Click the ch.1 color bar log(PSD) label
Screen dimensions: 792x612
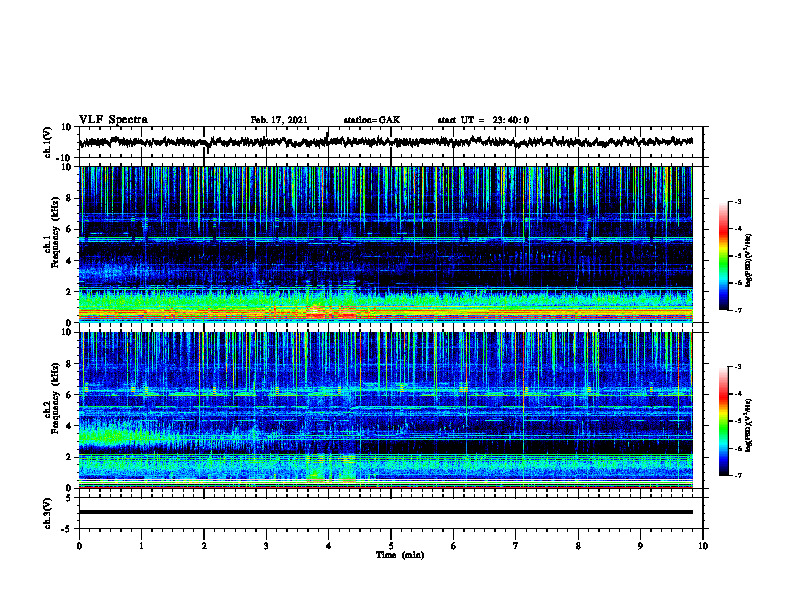tap(748, 260)
